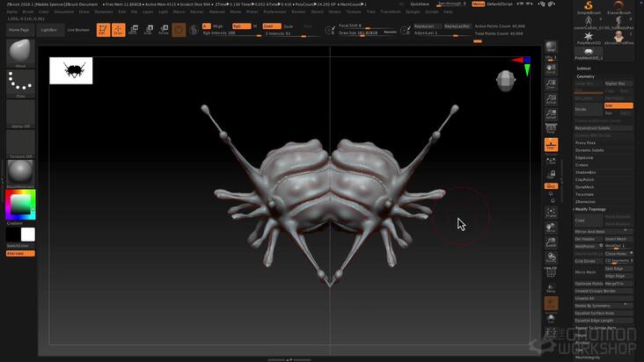Toggle Qxyz rotation mode

click(x=551, y=185)
